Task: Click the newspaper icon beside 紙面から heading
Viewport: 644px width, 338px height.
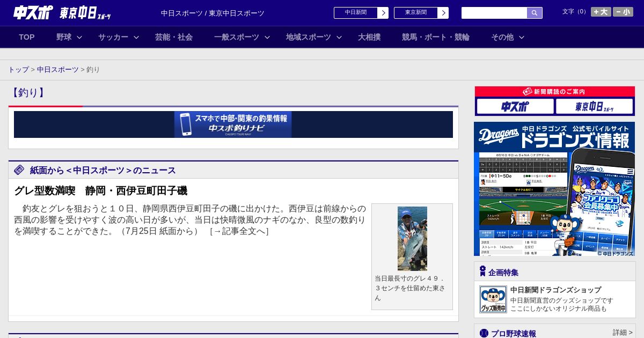Action: [x=19, y=170]
